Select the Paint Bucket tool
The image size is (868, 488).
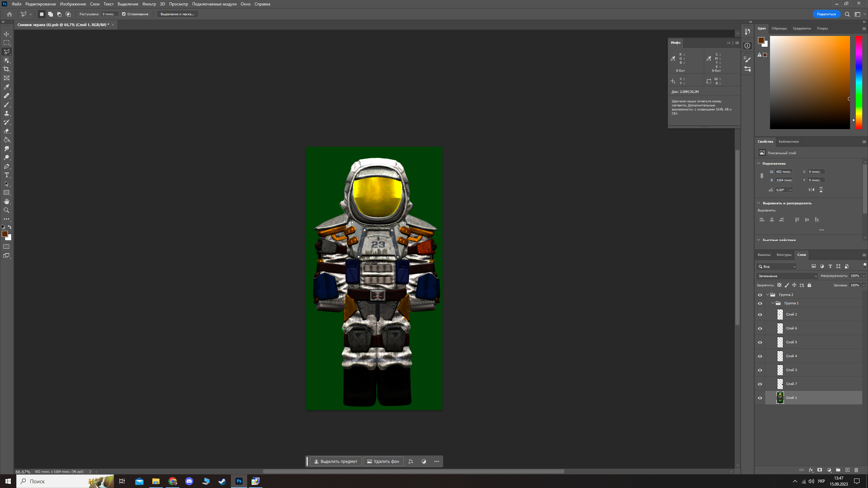pos(6,140)
